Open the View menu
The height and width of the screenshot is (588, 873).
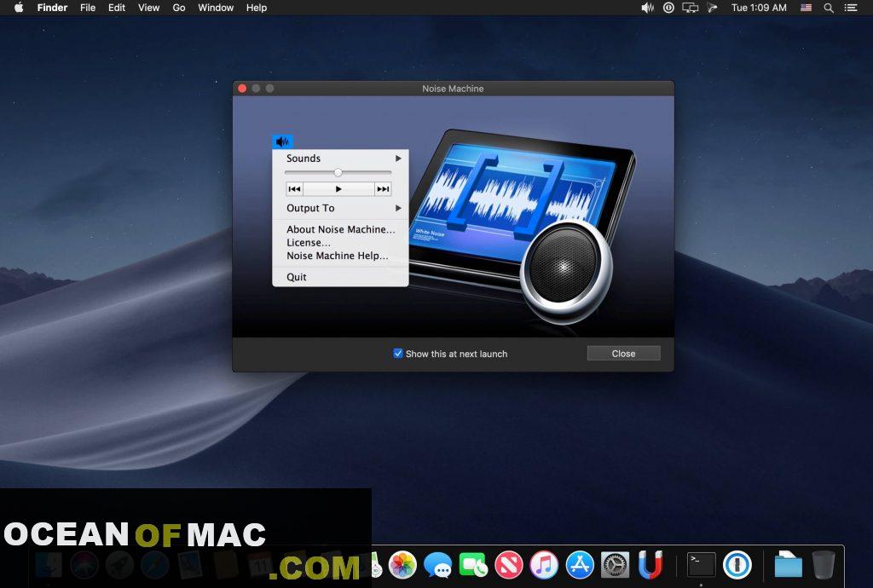[x=148, y=8]
